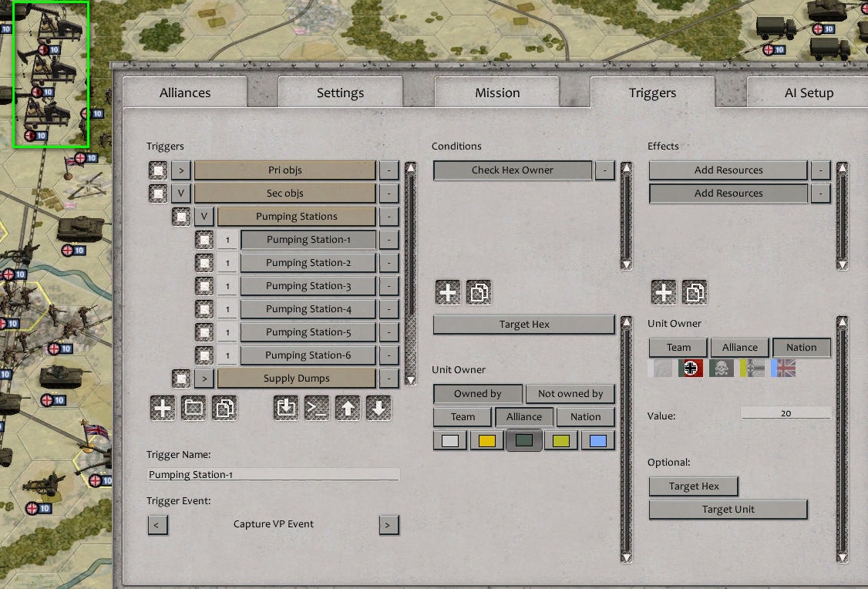Switch to the Mission tab
The height and width of the screenshot is (589, 868).
point(497,93)
